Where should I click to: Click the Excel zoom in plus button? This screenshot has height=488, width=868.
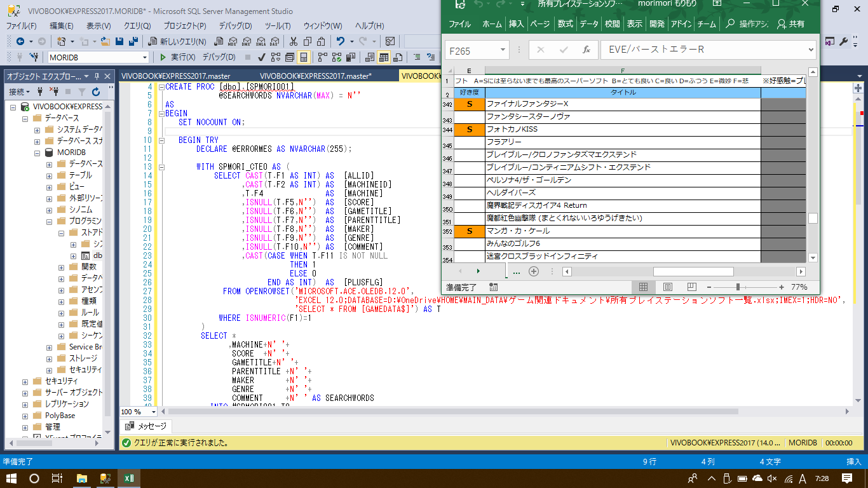click(782, 287)
